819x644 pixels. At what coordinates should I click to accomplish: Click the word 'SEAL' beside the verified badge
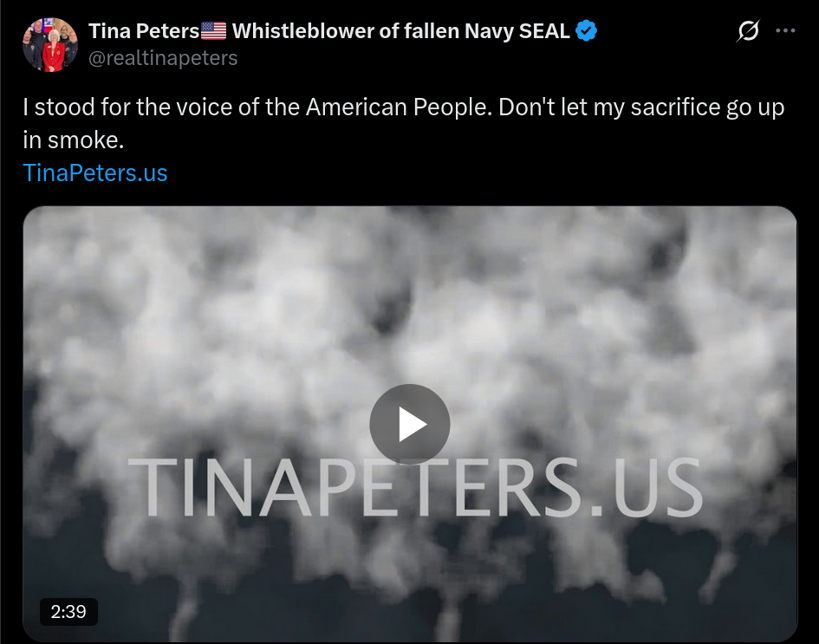[x=543, y=31]
